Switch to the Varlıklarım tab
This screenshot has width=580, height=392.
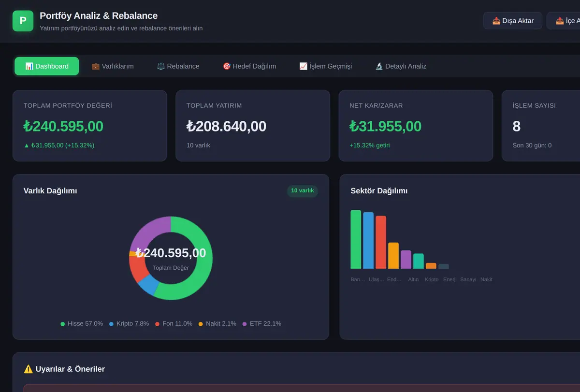coord(113,66)
